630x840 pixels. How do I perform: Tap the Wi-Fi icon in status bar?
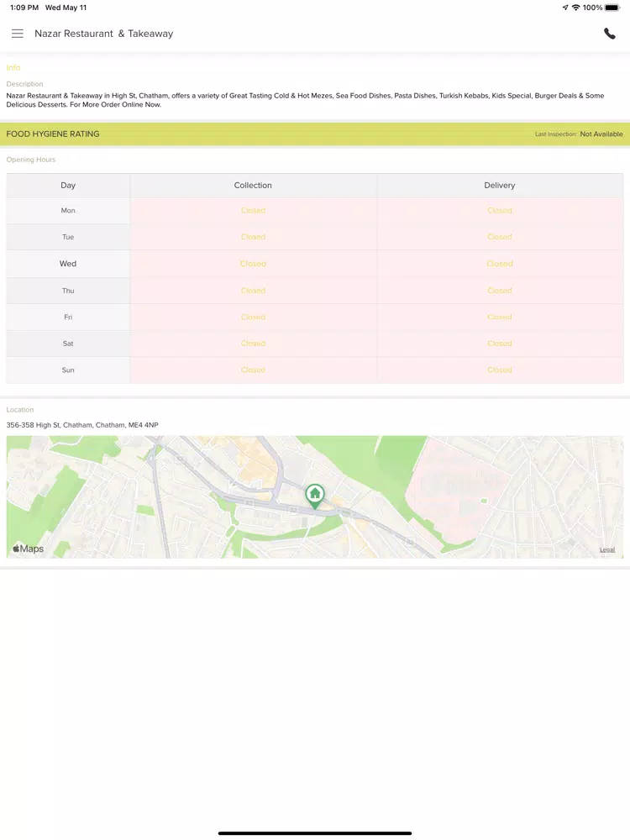[x=576, y=8]
